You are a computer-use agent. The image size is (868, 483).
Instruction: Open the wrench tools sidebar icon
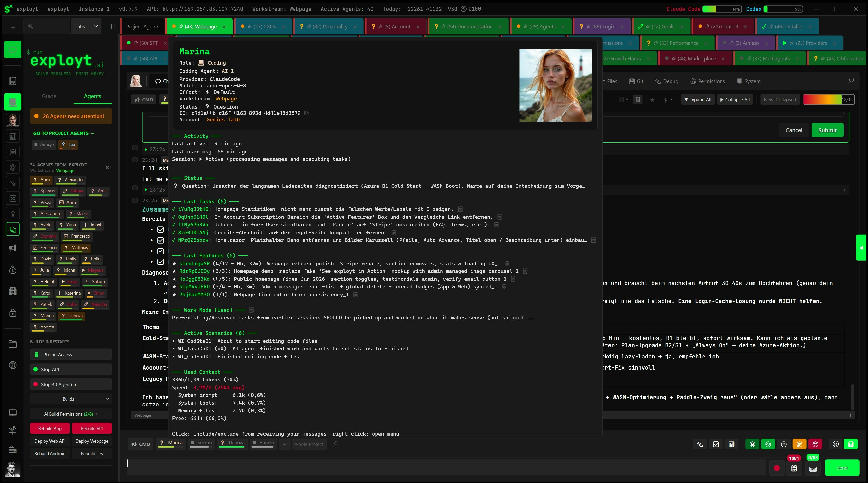pyautogui.click(x=13, y=183)
